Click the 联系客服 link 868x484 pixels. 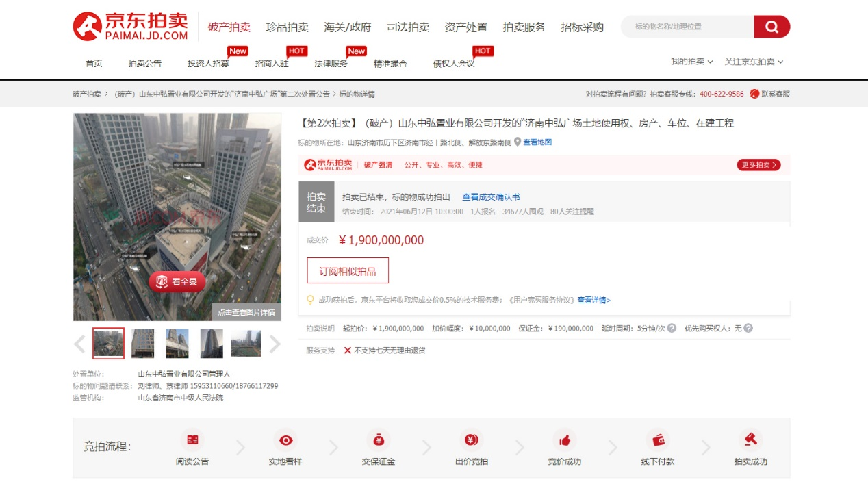click(x=776, y=94)
